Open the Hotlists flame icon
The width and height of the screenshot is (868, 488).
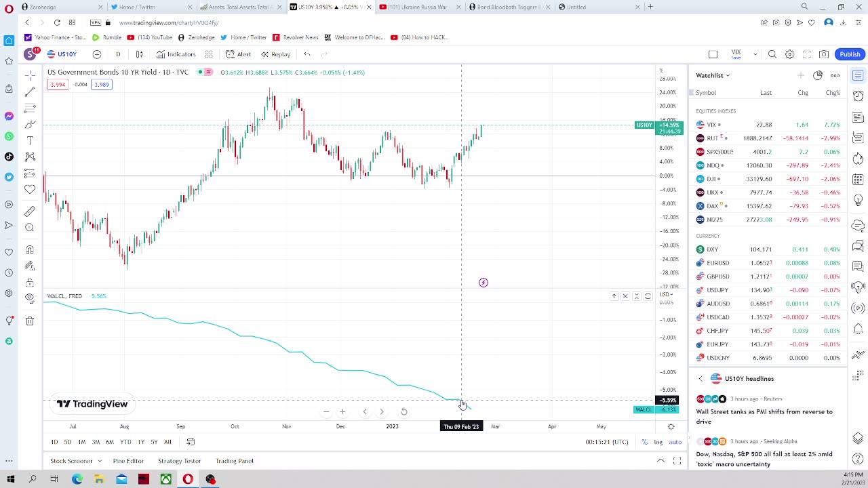(858, 159)
